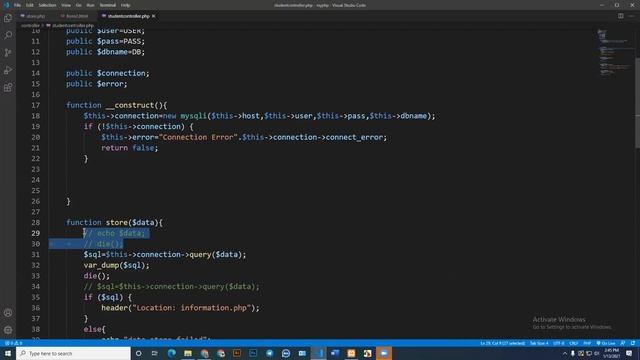Open the Terminal menu
Image resolution: width=640 pixels, height=360 pixels.
pyautogui.click(x=108, y=5)
